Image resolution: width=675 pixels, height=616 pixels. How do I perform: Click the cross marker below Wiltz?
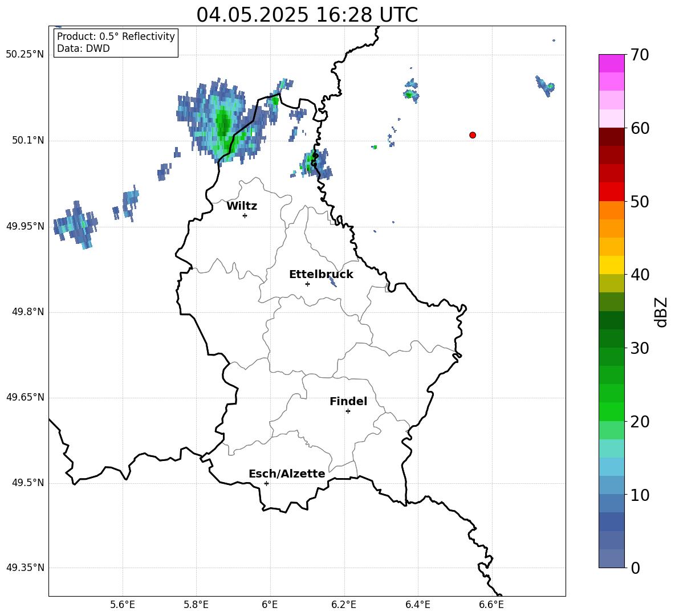(x=245, y=215)
